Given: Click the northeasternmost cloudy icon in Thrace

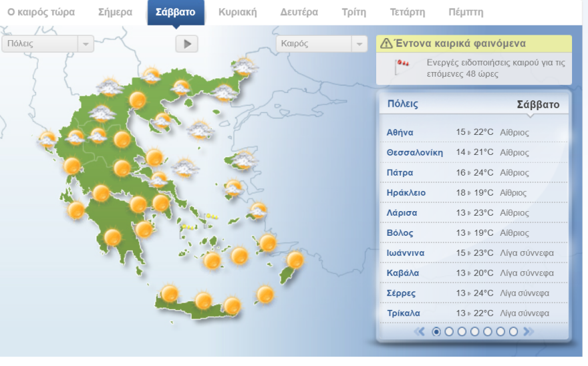Looking at the screenshot, I should point(245,67).
